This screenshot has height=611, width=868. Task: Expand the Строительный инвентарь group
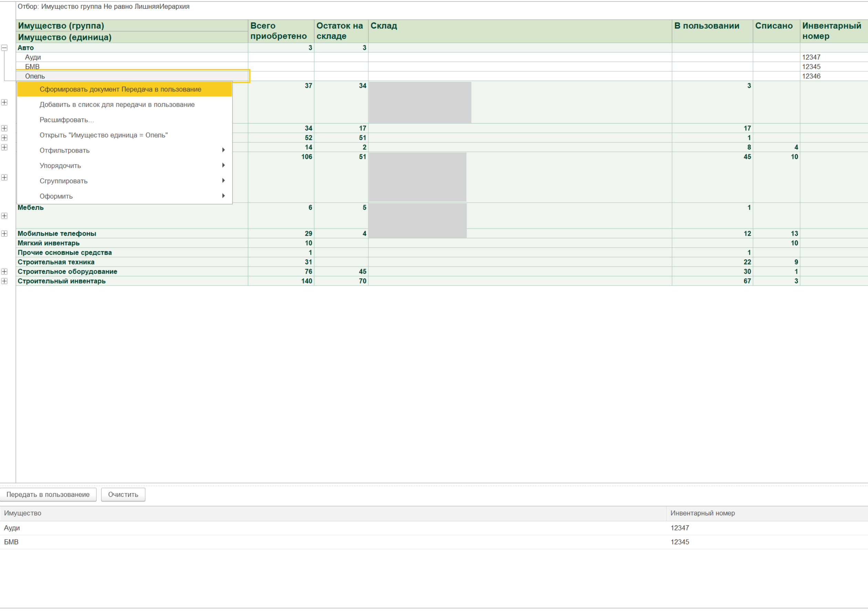click(4, 281)
